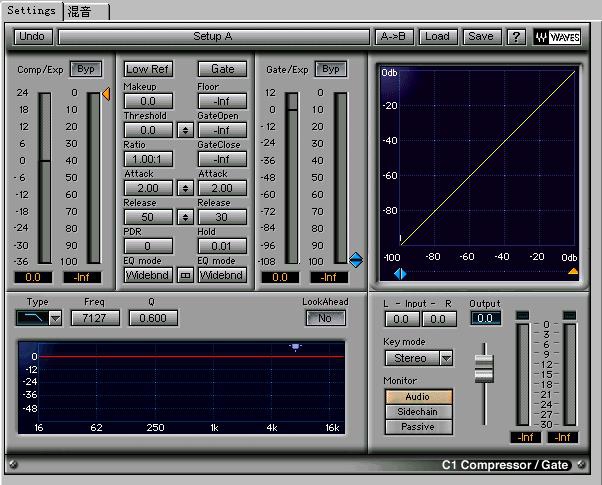The height and width of the screenshot is (485, 602).
Task: Click the A->B copy button
Action: tap(394, 37)
